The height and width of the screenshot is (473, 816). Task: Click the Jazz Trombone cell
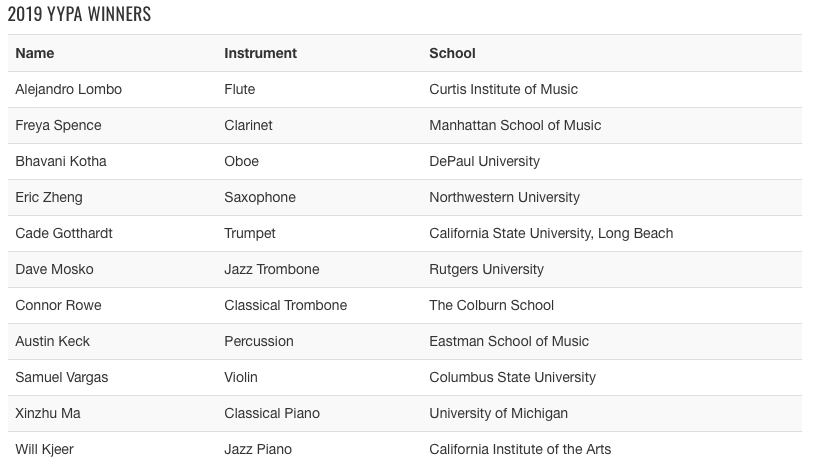pyautogui.click(x=272, y=269)
